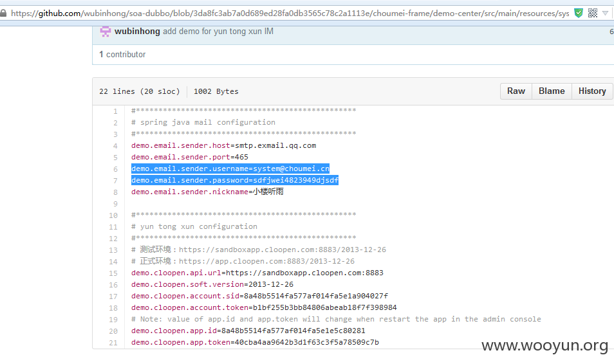Click the Raw button
Image resolution: width=614 pixels, height=364 pixels.
pos(516,91)
